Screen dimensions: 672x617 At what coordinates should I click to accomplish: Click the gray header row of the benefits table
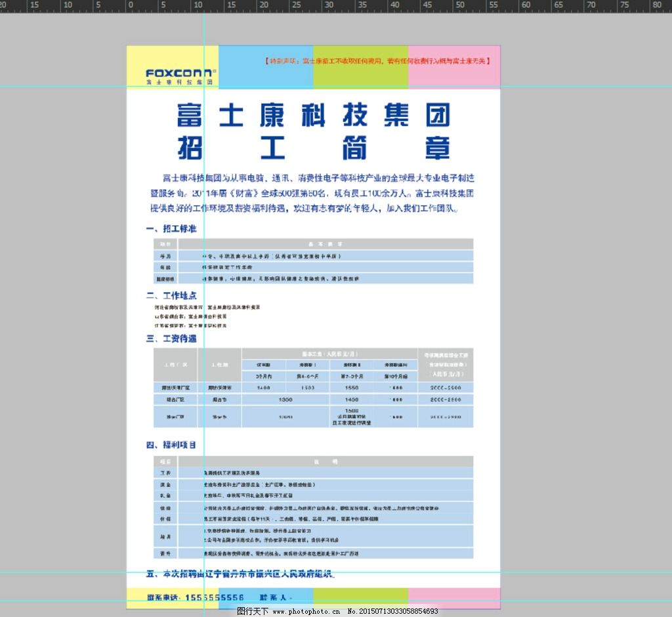point(313,461)
